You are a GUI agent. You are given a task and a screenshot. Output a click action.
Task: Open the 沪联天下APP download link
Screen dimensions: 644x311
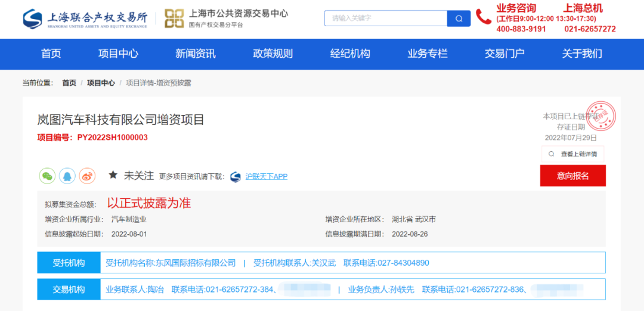[267, 176]
